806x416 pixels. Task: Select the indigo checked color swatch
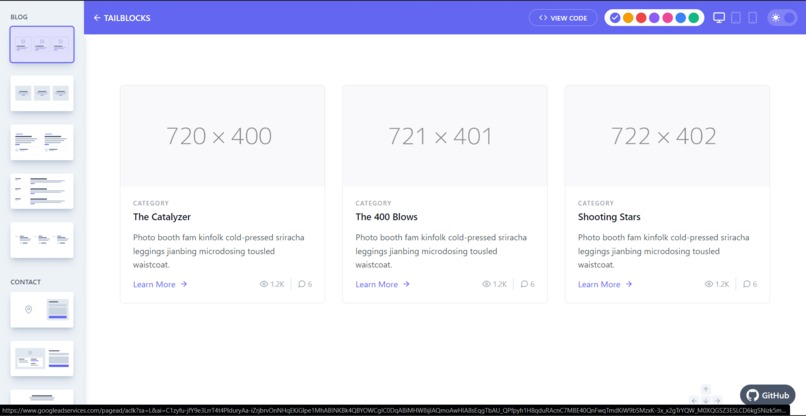pos(615,17)
